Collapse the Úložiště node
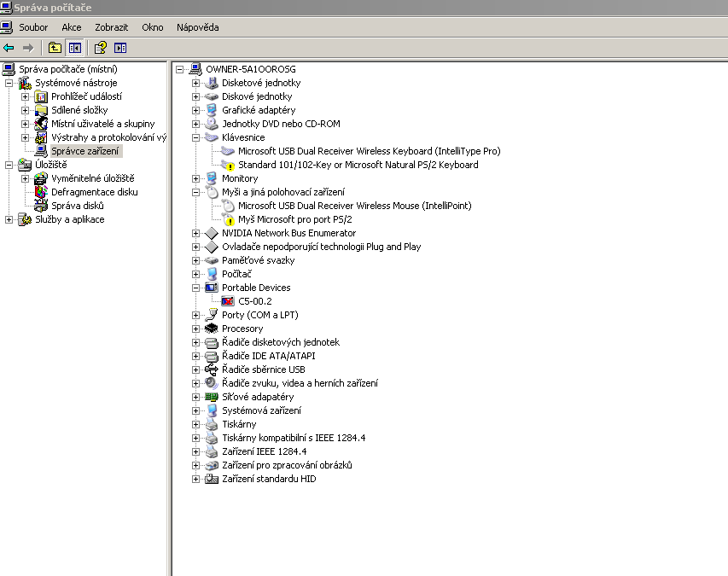Image resolution: width=728 pixels, height=576 pixels. point(9,165)
